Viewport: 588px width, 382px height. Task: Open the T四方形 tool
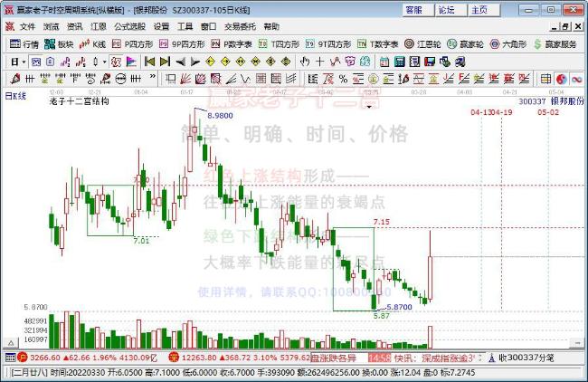[279, 44]
